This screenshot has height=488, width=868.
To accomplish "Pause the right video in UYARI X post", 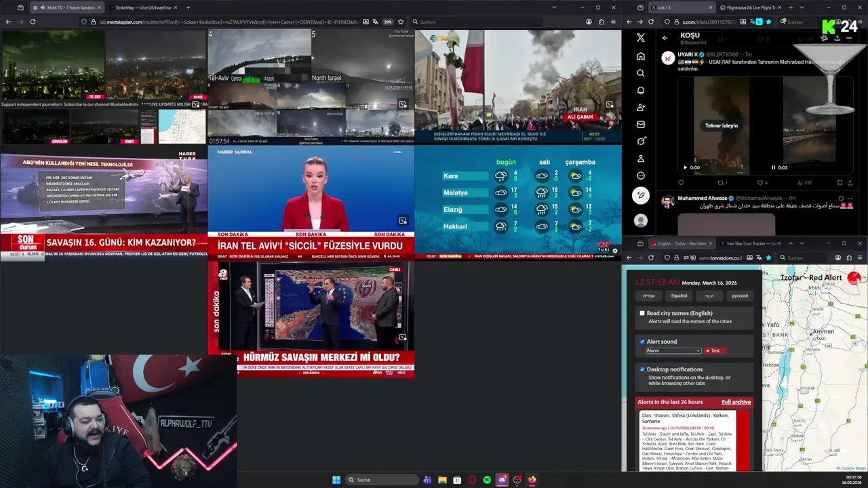I will click(773, 167).
